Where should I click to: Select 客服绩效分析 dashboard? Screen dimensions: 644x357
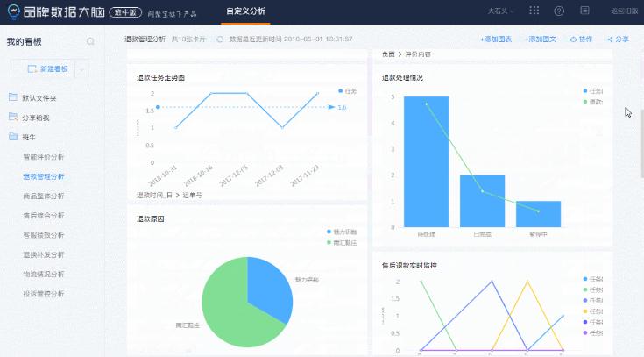click(44, 235)
